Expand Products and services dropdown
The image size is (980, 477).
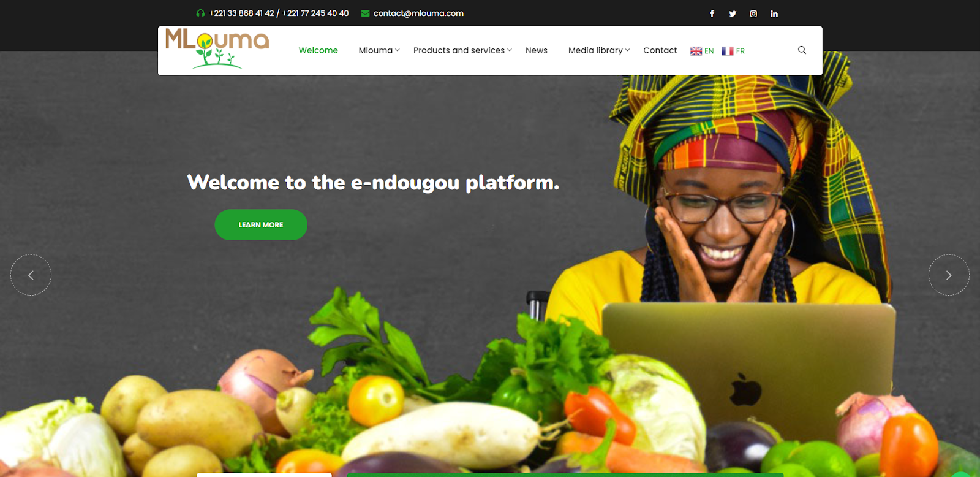[x=462, y=50]
